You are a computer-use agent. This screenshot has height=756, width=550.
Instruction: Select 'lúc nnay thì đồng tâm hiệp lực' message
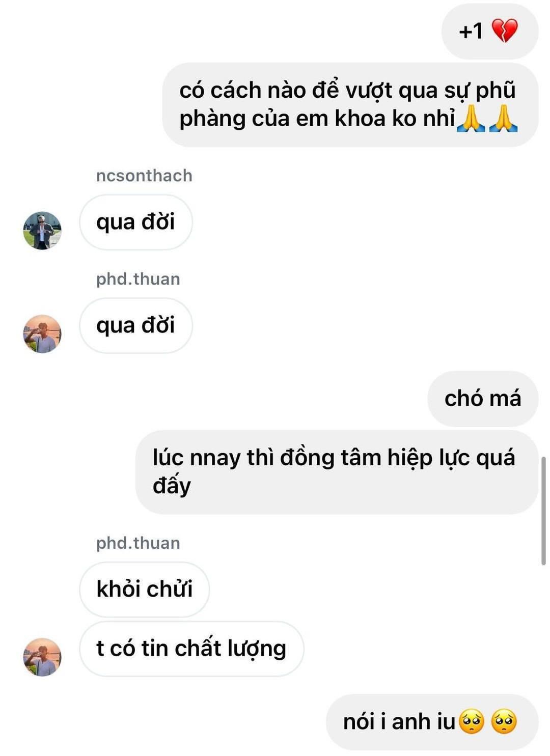point(337,472)
